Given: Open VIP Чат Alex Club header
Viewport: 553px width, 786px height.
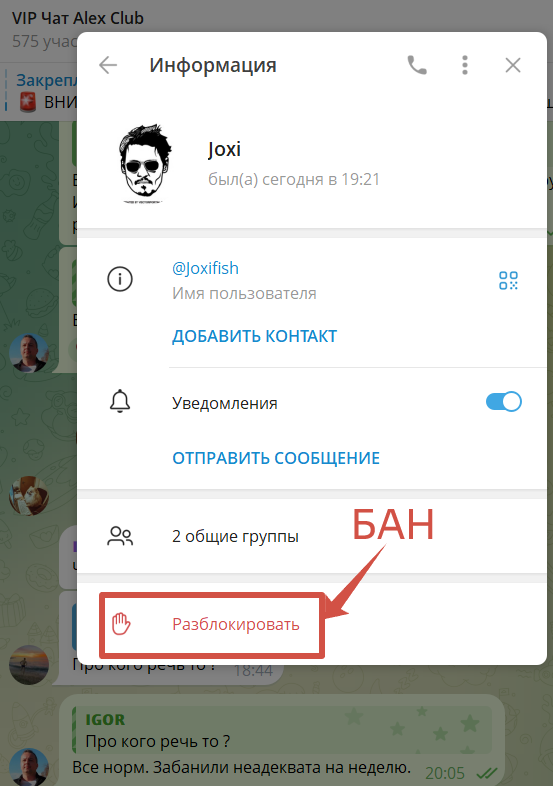Looking at the screenshot, I should pyautogui.click(x=78, y=19).
